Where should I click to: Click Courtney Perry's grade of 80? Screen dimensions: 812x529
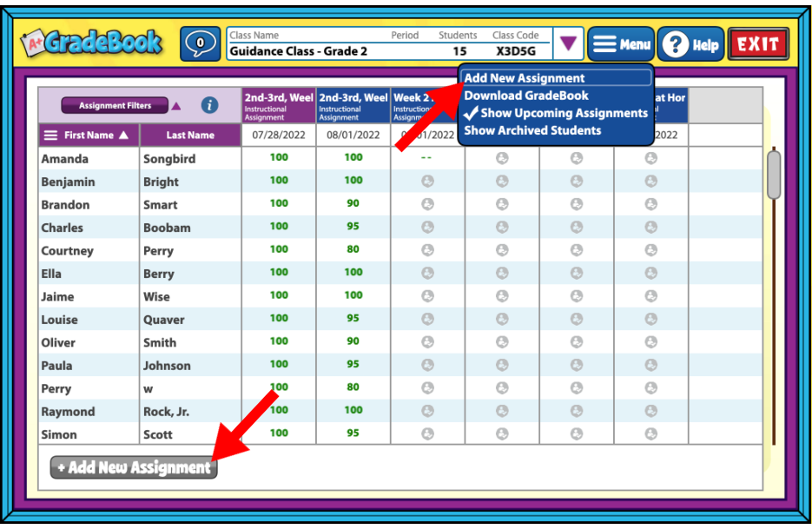[x=353, y=249]
